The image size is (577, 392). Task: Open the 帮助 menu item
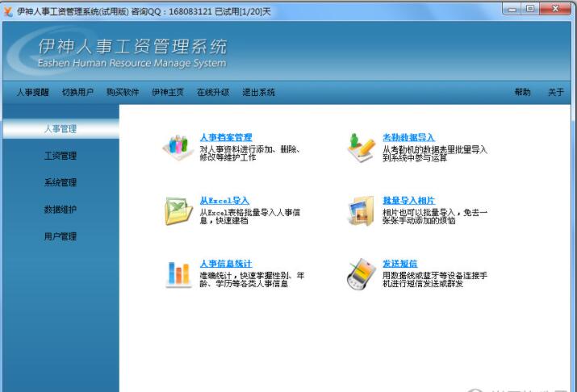pyautogui.click(x=523, y=92)
